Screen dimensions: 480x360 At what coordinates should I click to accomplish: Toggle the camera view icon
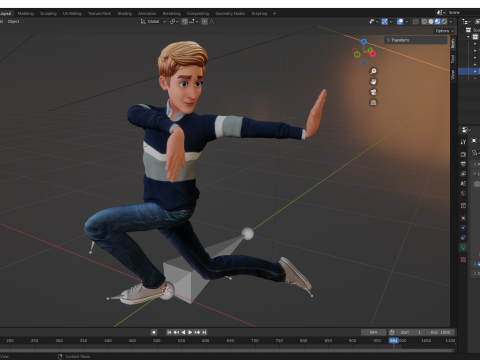[373, 92]
